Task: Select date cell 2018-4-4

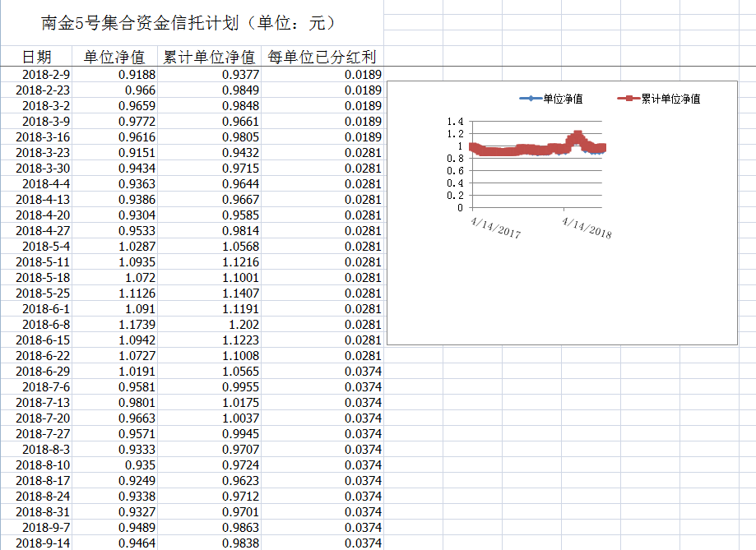Action: [x=37, y=184]
